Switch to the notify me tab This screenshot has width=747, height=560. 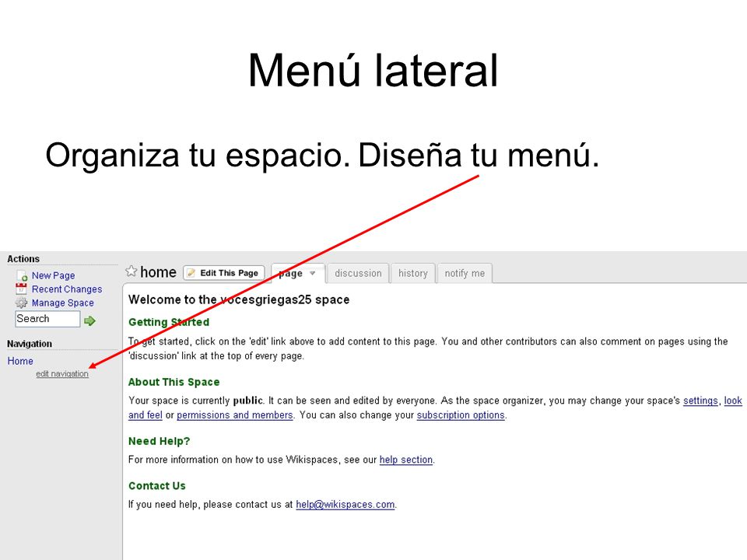point(465,273)
